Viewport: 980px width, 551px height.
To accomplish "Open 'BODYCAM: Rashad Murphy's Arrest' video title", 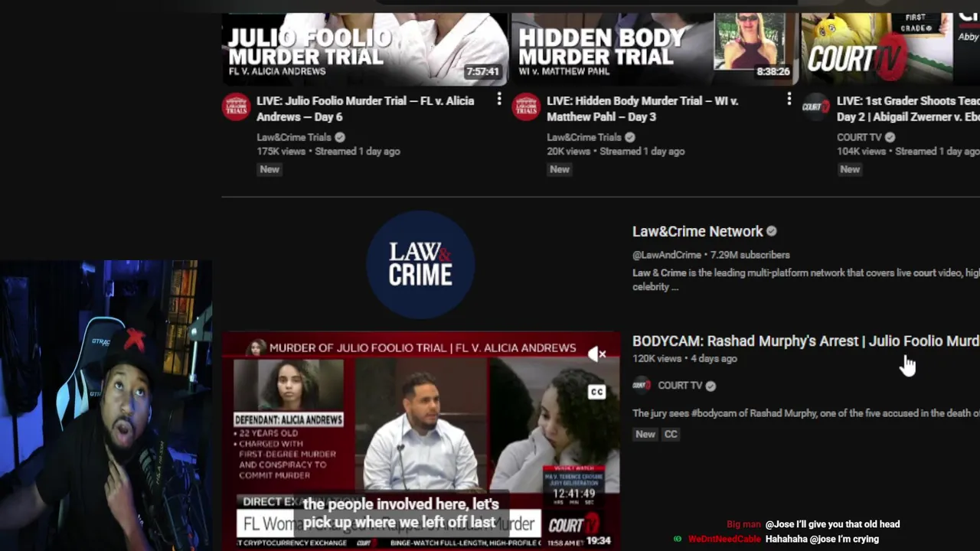I will 805,341.
